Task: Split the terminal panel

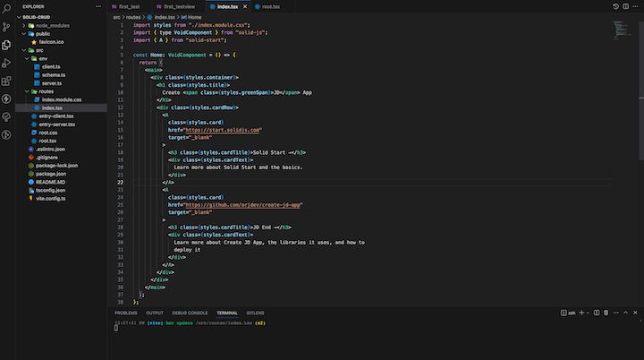Action: [x=597, y=313]
